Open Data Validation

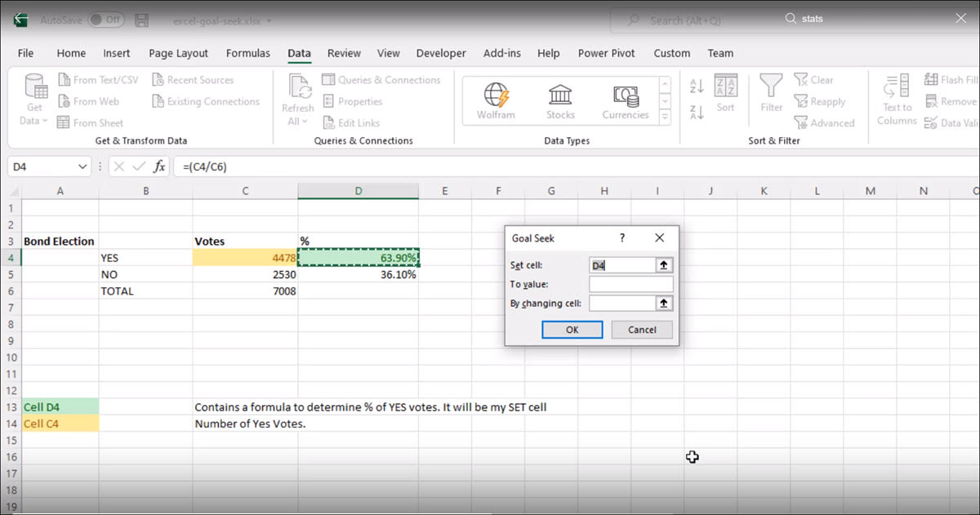[x=951, y=122]
